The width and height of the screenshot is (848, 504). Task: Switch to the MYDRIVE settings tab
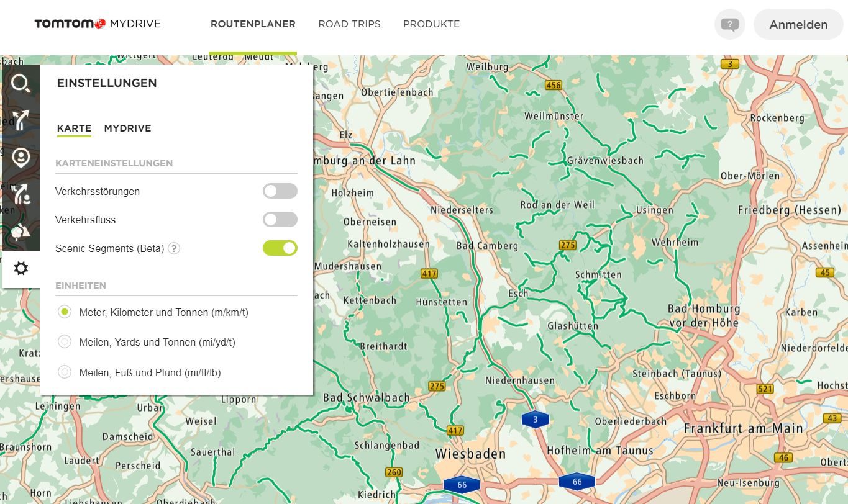pos(127,128)
